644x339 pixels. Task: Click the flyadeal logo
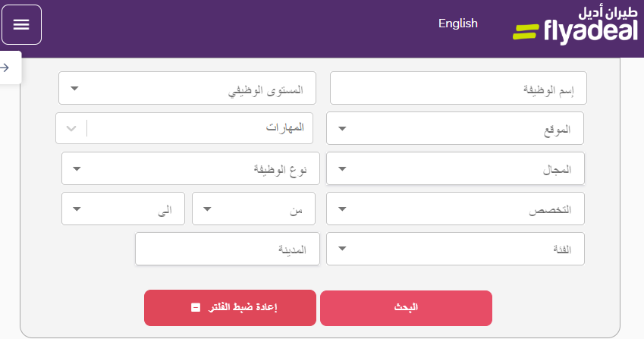(x=576, y=26)
